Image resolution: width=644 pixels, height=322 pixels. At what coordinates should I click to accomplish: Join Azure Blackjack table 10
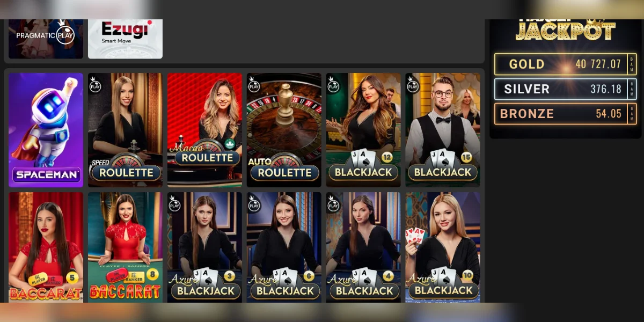point(443,247)
